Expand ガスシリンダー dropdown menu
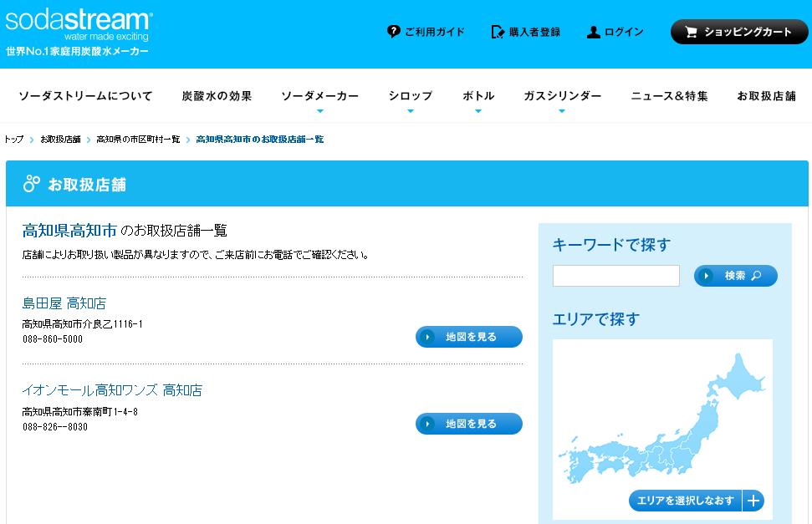The image size is (812, 524). point(563,97)
